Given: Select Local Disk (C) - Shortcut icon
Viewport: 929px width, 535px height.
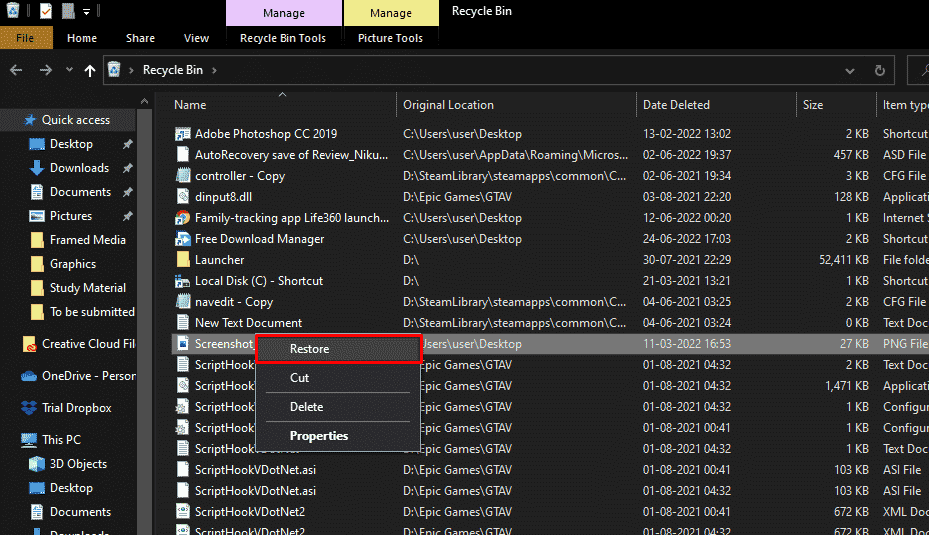Looking at the screenshot, I should tap(182, 281).
